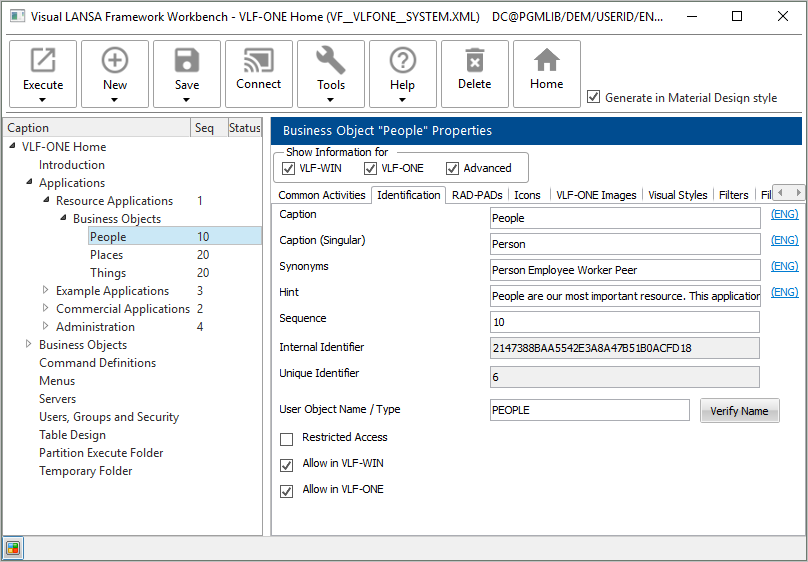Untick the Allow in VLF-WIN checkbox
Viewport: 808px width, 562px height.
tap(287, 465)
